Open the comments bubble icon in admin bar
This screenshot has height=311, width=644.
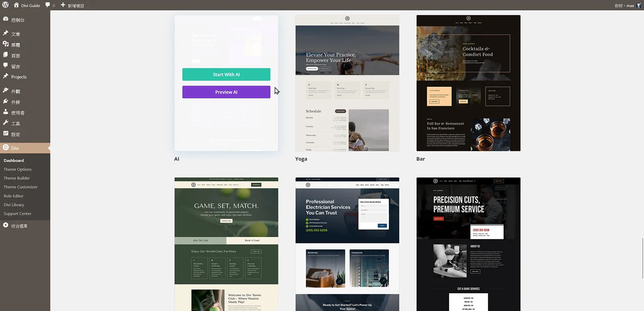pyautogui.click(x=47, y=5)
